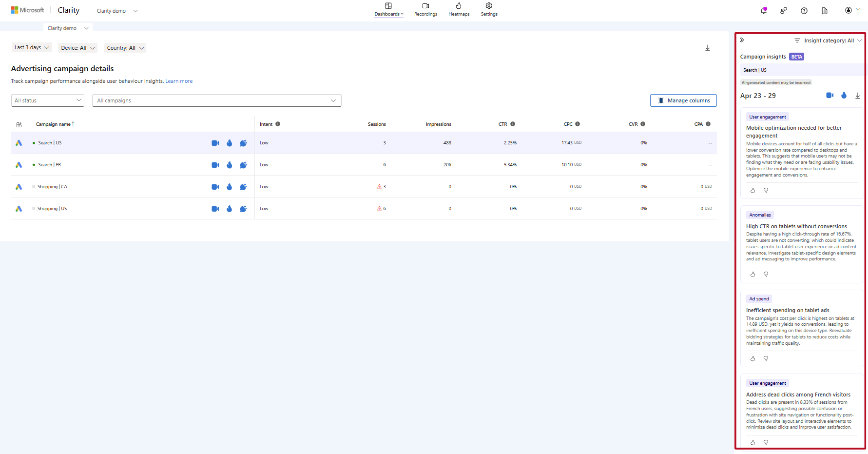Like the Mobile optimization insight
Viewport: 868px width, 454px height.
pyautogui.click(x=752, y=190)
